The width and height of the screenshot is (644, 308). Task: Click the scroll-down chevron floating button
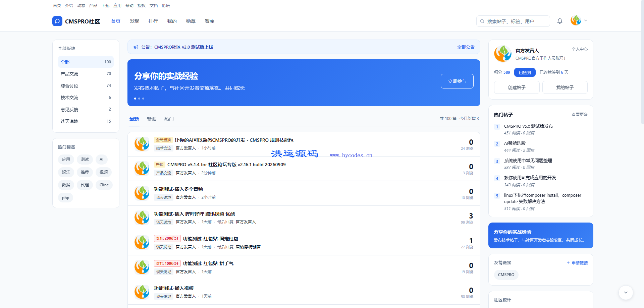point(626,293)
